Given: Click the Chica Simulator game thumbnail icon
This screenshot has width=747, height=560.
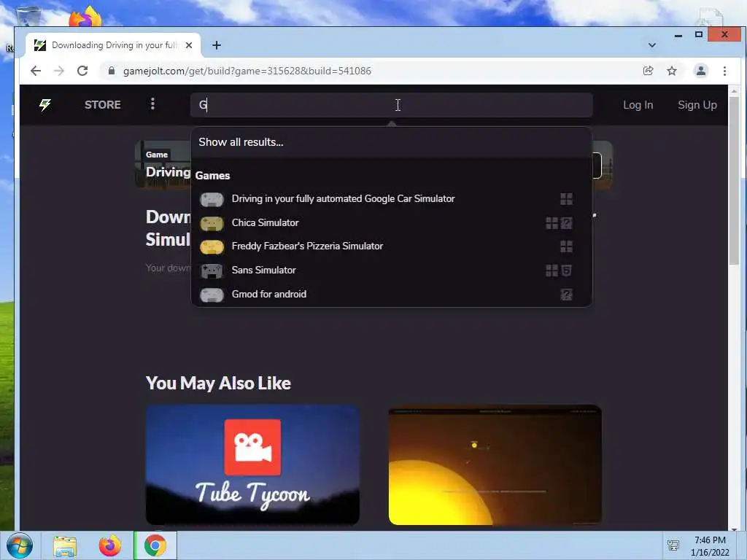Looking at the screenshot, I should 212,223.
